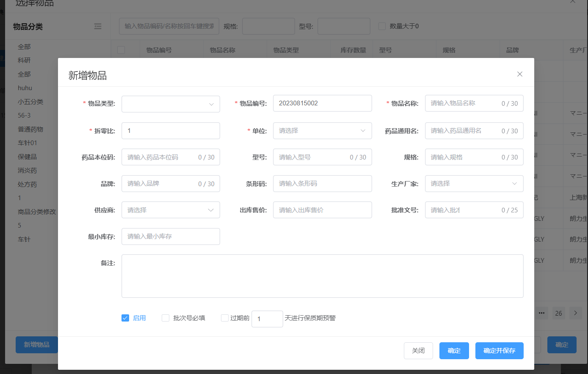Click the item code/name search box

click(x=169, y=26)
